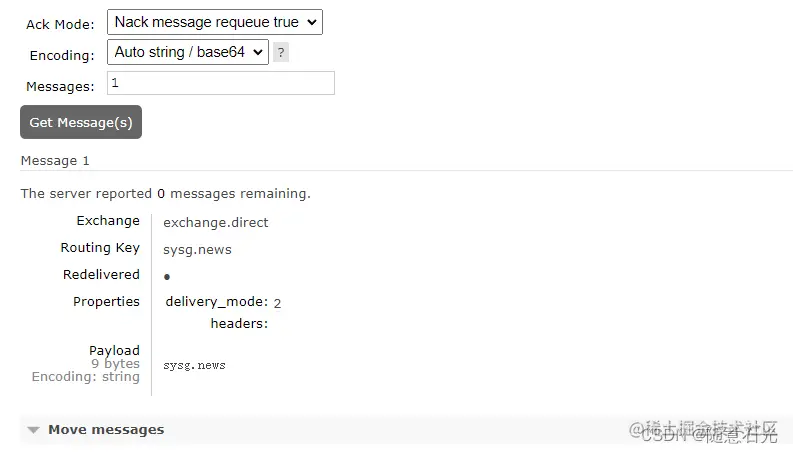
Task: Focus the Messages count input field
Action: [x=221, y=83]
